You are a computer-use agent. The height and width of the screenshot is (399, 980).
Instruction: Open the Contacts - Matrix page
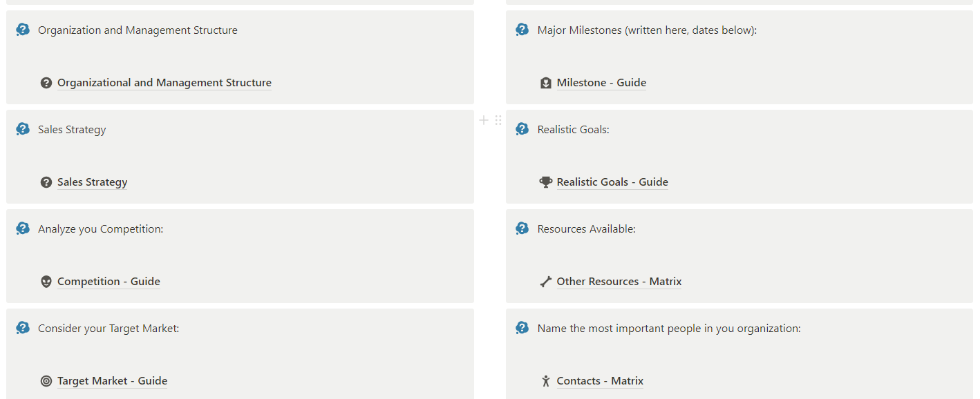[x=600, y=381]
